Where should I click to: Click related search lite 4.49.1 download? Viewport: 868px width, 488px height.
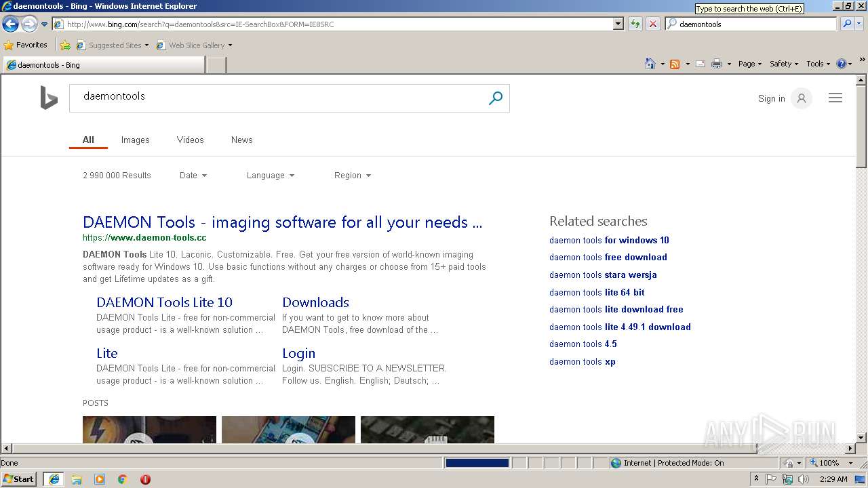point(620,327)
